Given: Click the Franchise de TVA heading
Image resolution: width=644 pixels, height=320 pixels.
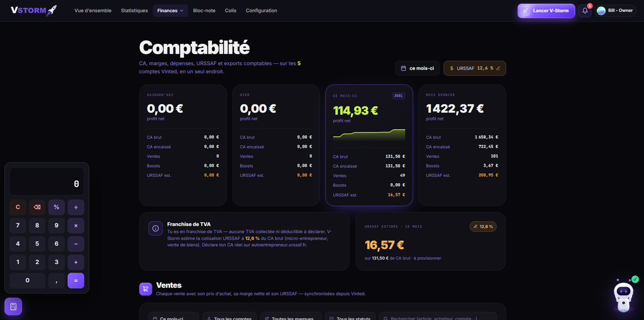Looking at the screenshot, I should pyautogui.click(x=189, y=224).
